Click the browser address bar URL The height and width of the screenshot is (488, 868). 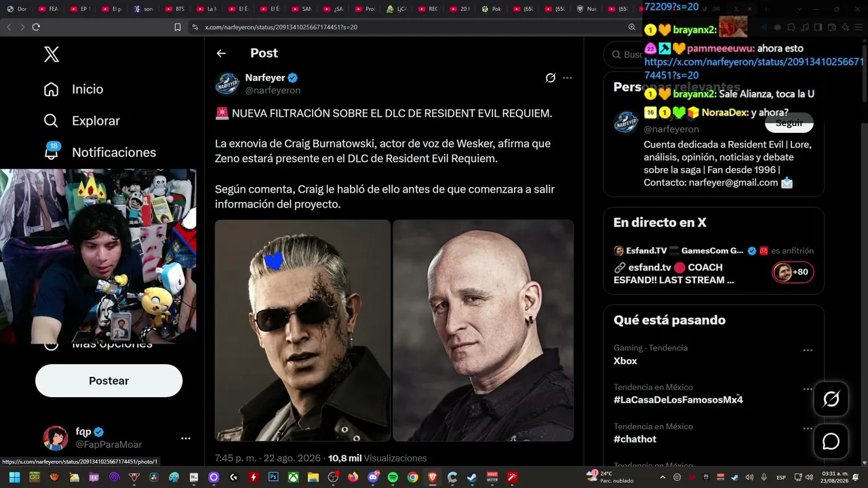tap(281, 27)
